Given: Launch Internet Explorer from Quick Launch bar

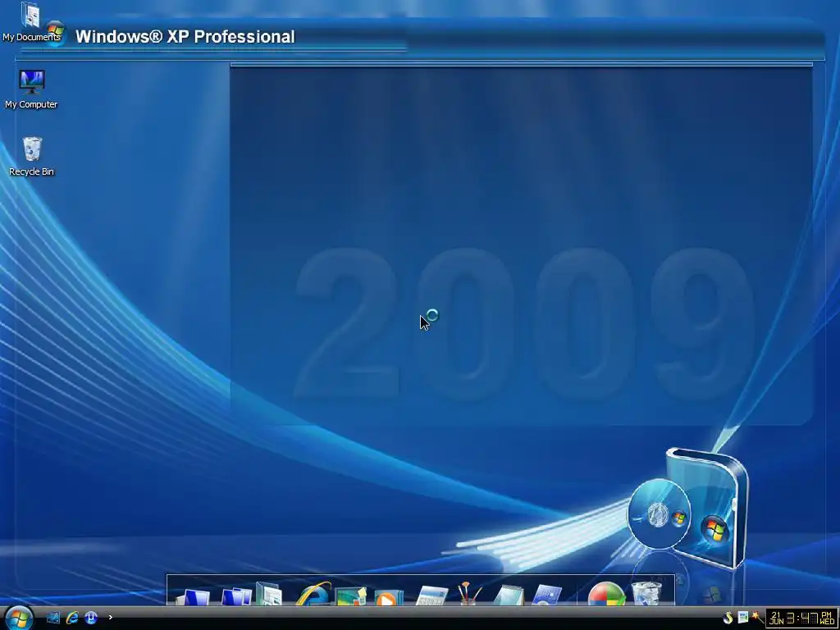Looking at the screenshot, I should 72,618.
